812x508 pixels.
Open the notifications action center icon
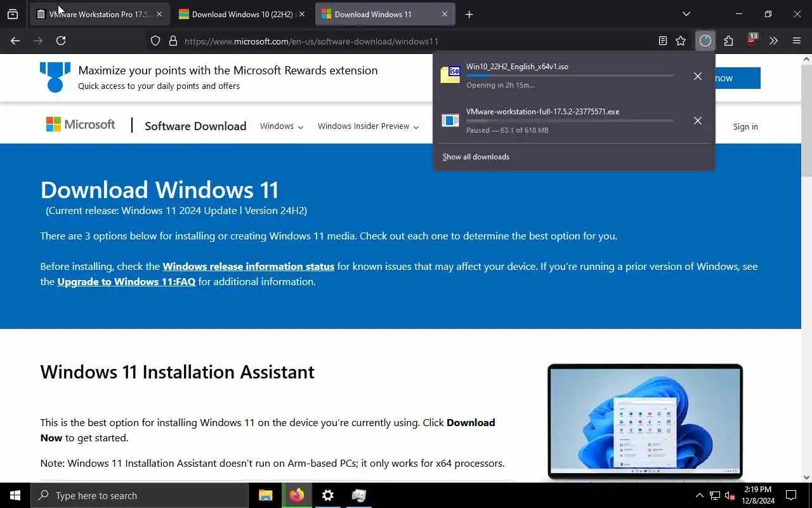(791, 495)
